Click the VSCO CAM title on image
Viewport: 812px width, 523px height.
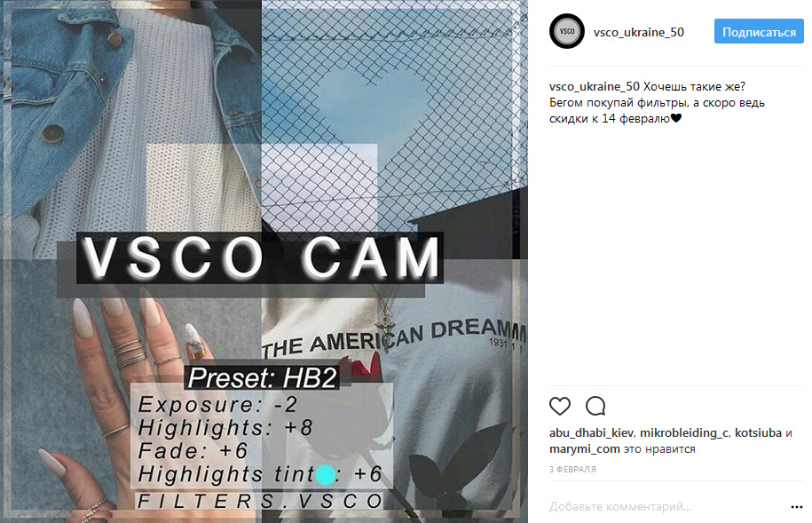pos(260,258)
